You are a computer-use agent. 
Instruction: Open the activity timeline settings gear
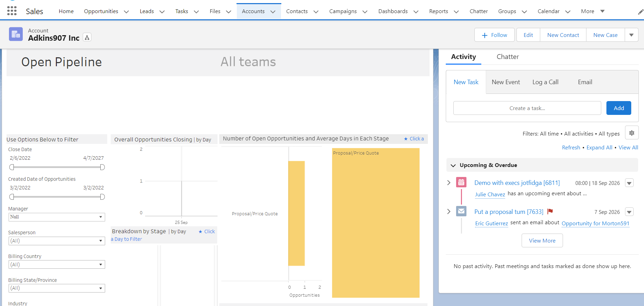(x=632, y=133)
